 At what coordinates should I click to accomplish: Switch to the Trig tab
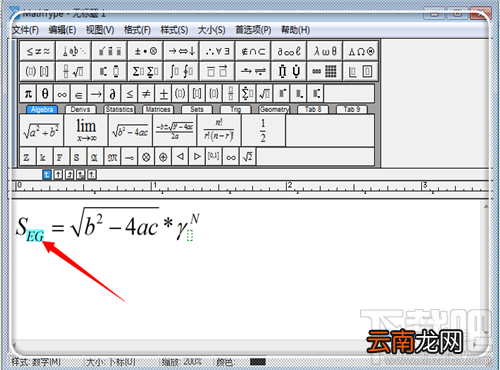(x=235, y=109)
